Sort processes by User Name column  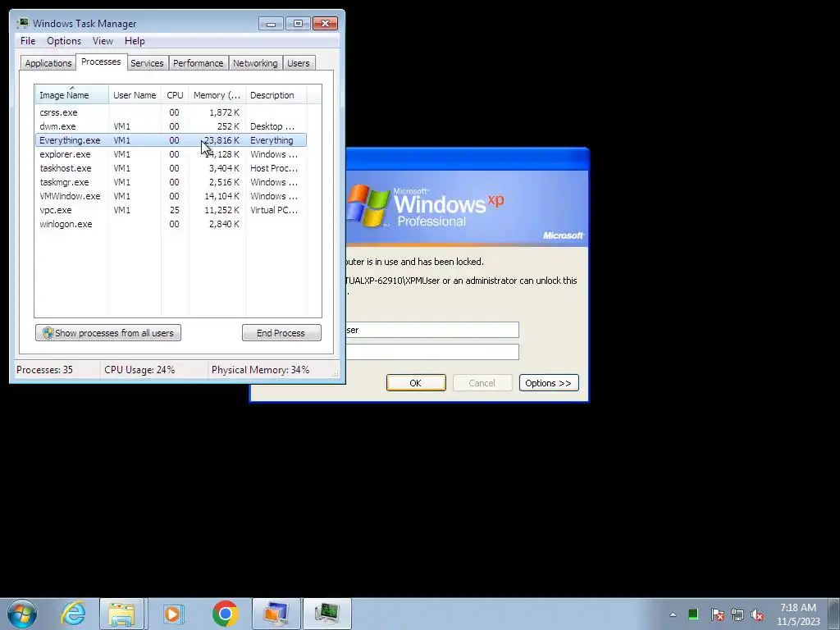click(135, 95)
